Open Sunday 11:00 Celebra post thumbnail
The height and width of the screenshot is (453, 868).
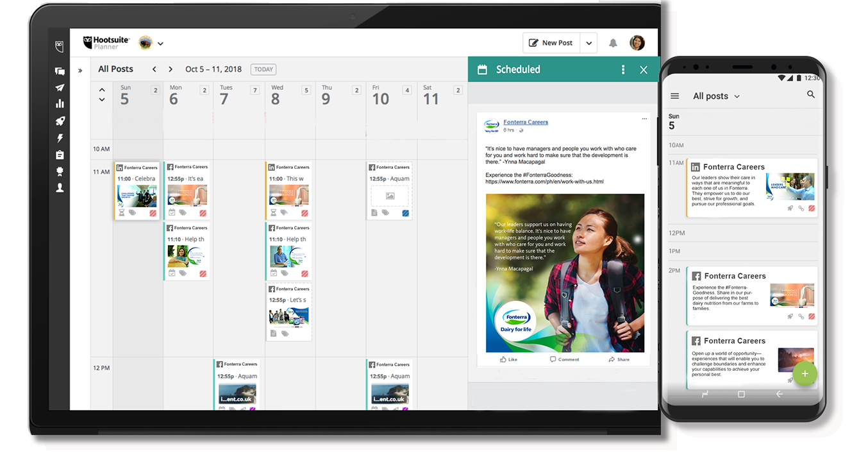point(137,196)
